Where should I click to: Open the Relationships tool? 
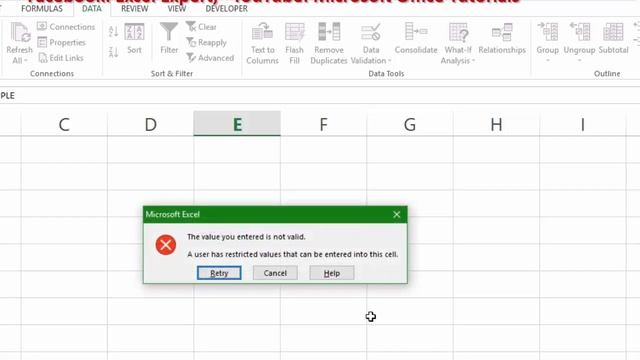point(502,39)
